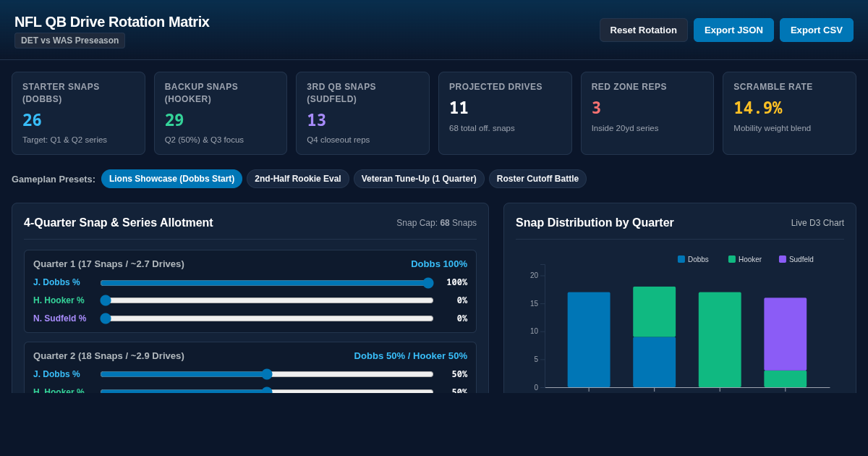Adjust Quarter 1 J. Dobbs % slider
This screenshot has width=868, height=456.
click(x=267, y=282)
